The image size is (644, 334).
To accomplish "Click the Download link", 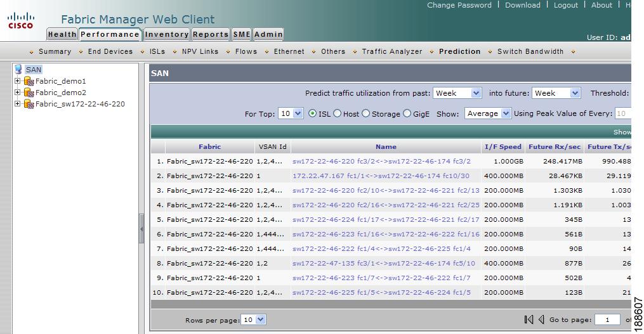I will (522, 5).
